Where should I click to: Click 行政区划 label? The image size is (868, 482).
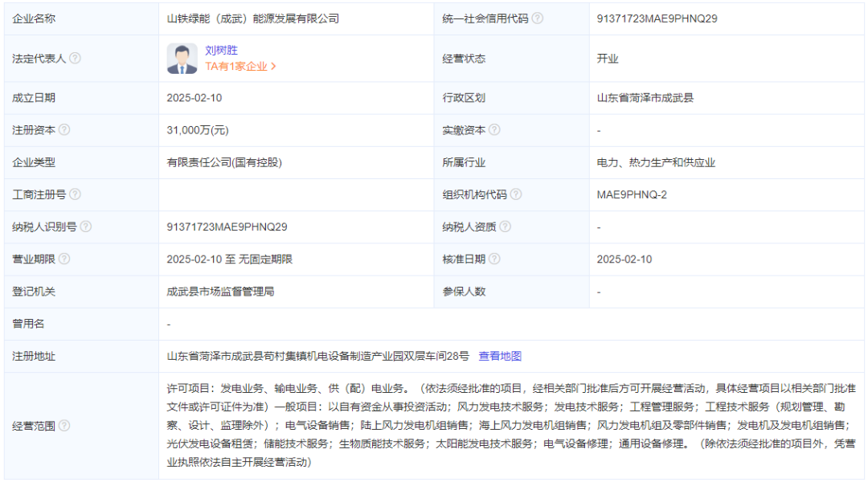coord(464,98)
